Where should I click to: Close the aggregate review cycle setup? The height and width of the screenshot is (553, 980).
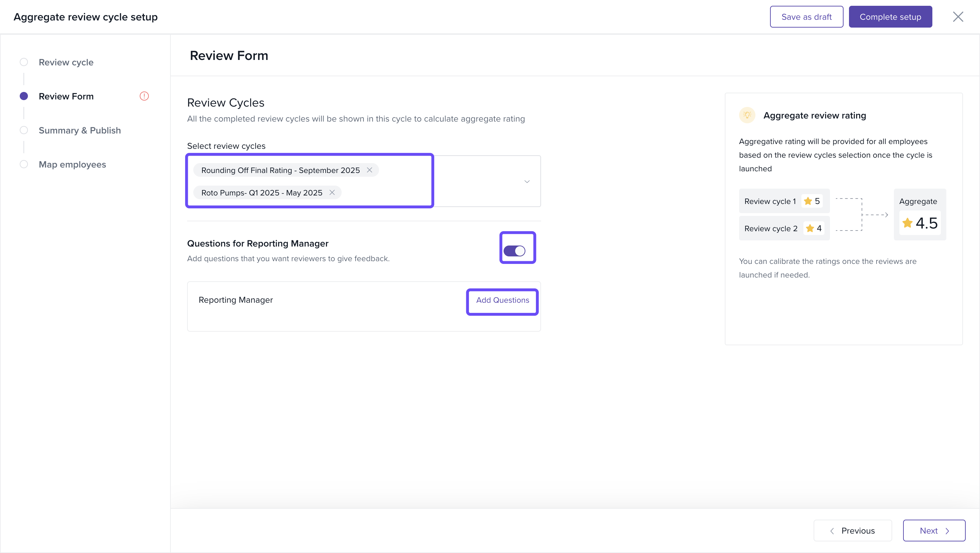coord(958,17)
